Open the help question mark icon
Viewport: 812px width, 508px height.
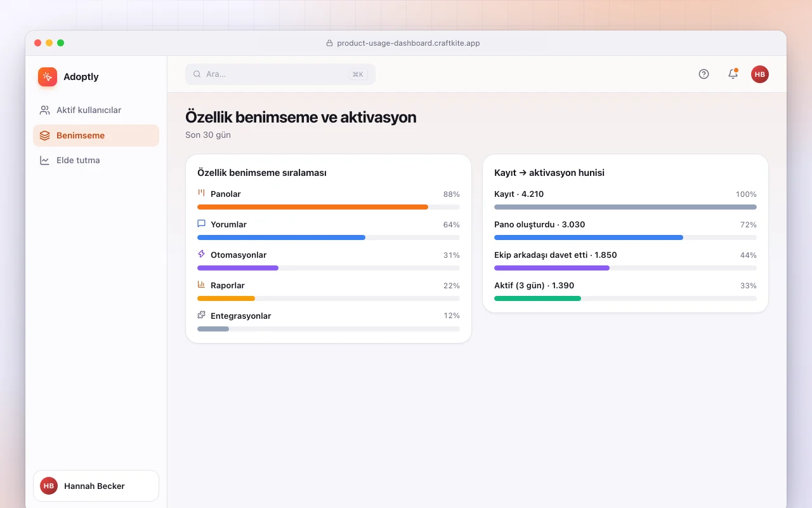click(x=704, y=74)
